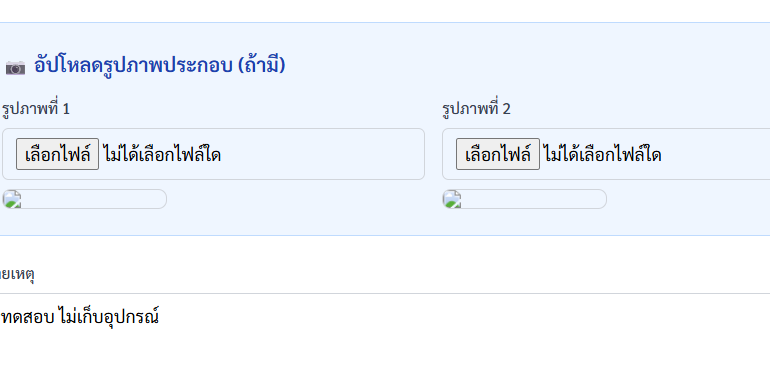770x371 pixels.
Task: Select the empty preview box under รูปภาพที่ 1
Action: (84, 199)
